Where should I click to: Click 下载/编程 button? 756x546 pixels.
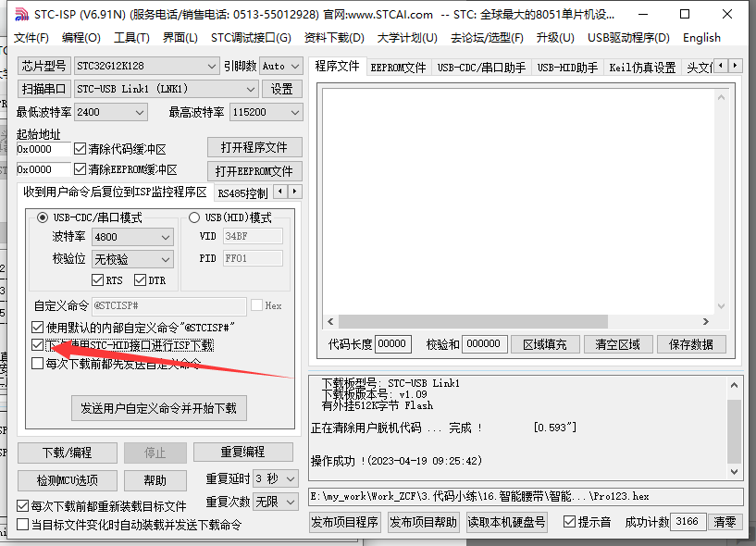(67, 453)
